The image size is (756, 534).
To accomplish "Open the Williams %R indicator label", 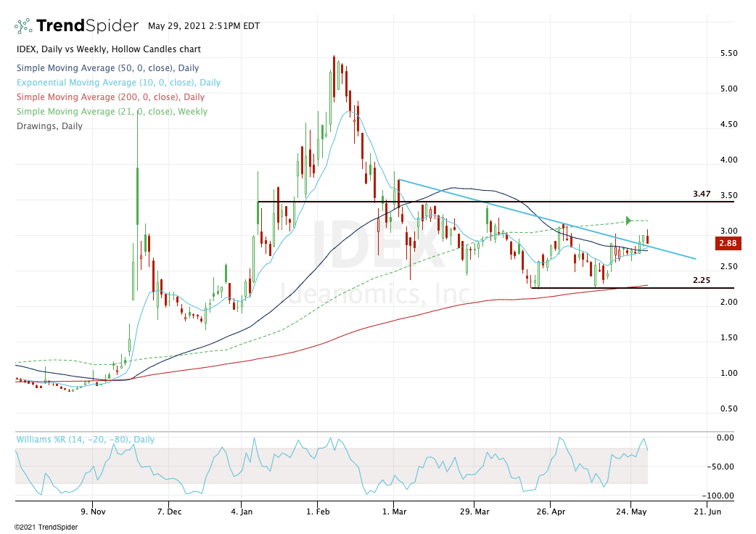I will coord(85,440).
